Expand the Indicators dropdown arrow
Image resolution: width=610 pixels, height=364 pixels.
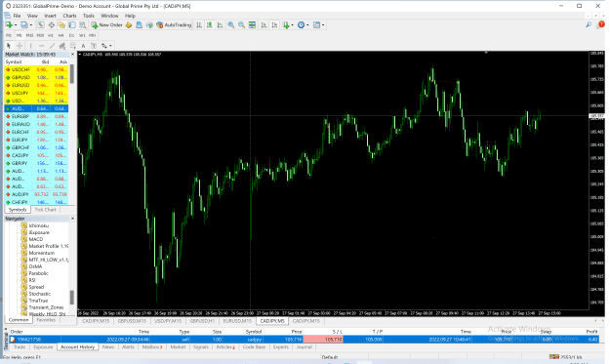[x=292, y=25]
